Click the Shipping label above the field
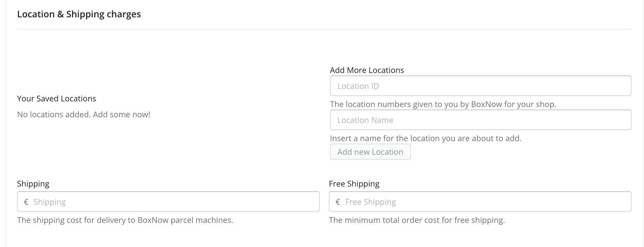The image size is (644, 247). tap(33, 184)
